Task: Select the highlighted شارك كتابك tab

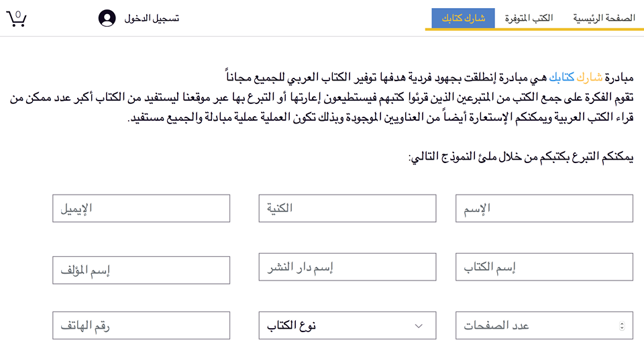Action: [463, 18]
